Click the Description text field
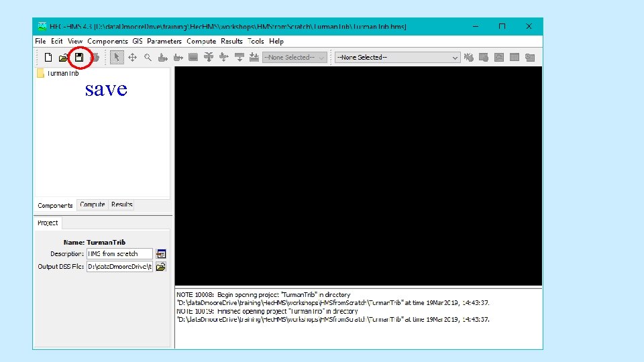Screen dimensions: 644x362 (119, 253)
